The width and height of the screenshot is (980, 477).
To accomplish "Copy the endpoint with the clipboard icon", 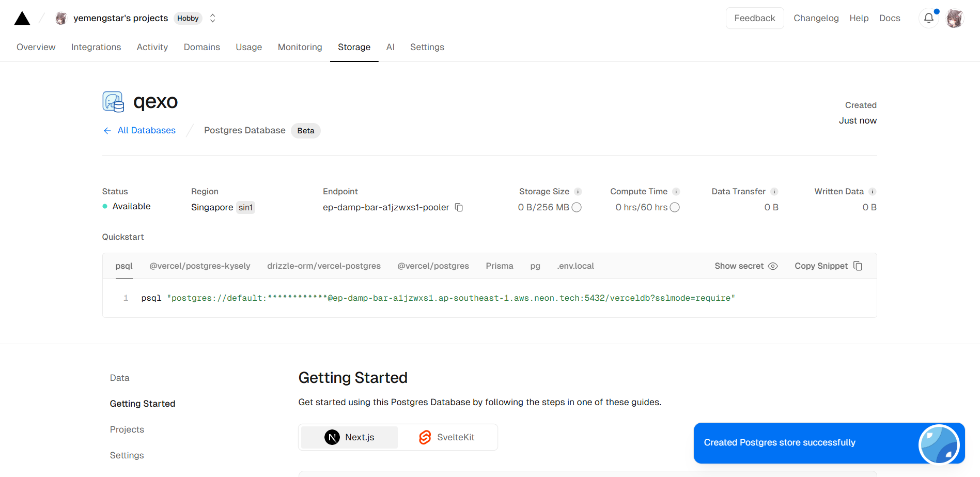I will pos(459,207).
